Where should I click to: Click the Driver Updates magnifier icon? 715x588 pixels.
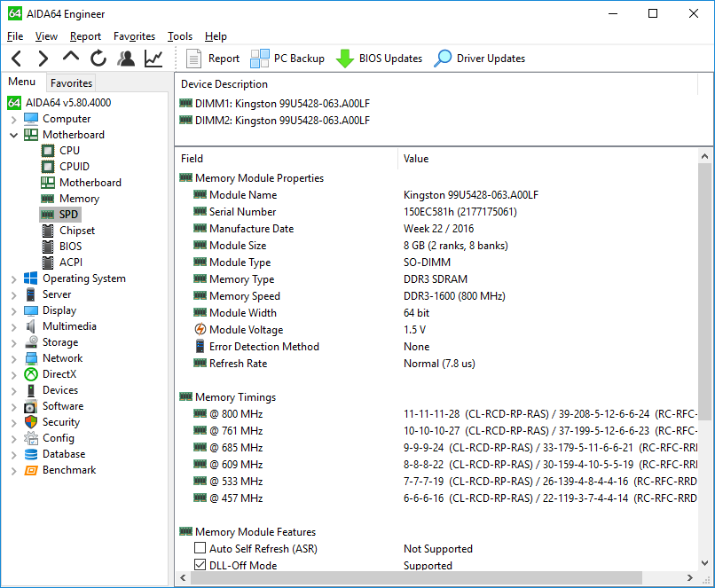click(443, 59)
